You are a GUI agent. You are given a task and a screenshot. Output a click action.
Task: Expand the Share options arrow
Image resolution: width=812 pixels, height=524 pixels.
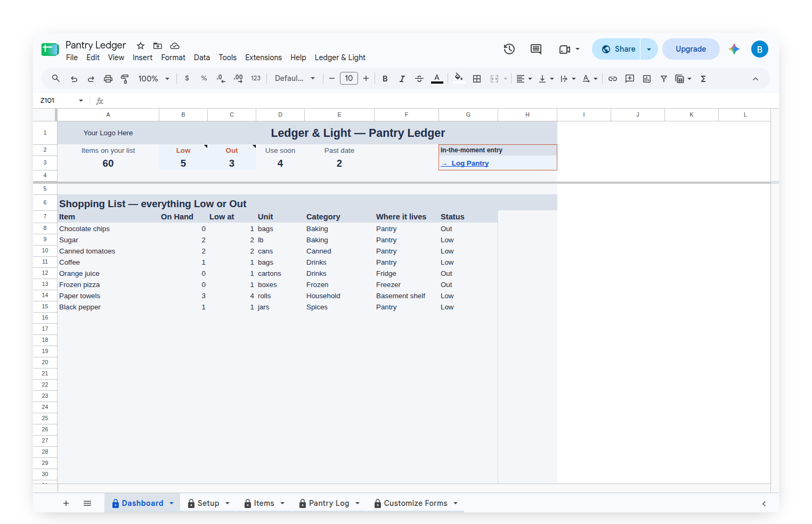click(649, 49)
